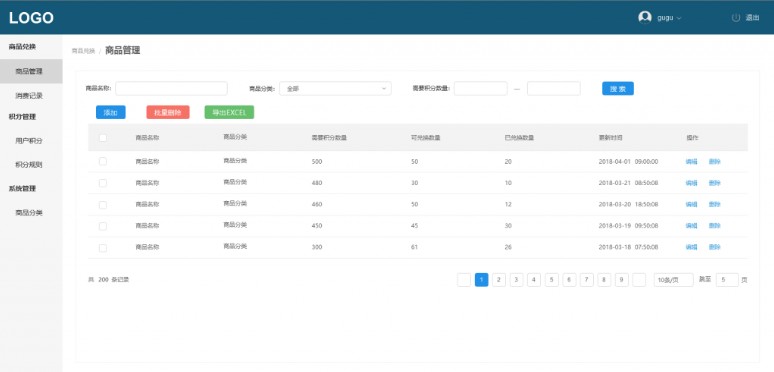Click the blue 添加 button
This screenshot has width=774, height=372.
tap(111, 112)
